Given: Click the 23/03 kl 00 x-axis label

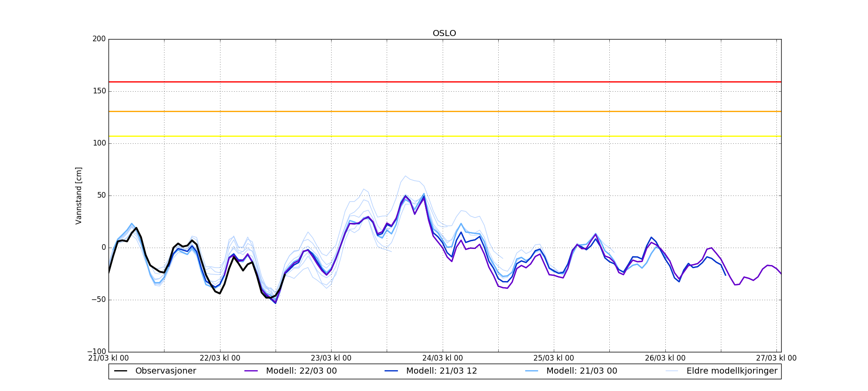Looking at the screenshot, I should (x=331, y=358).
